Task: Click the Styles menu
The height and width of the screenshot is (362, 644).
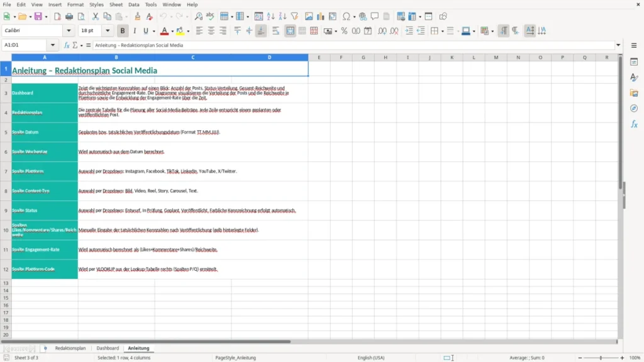Action: [96, 4]
